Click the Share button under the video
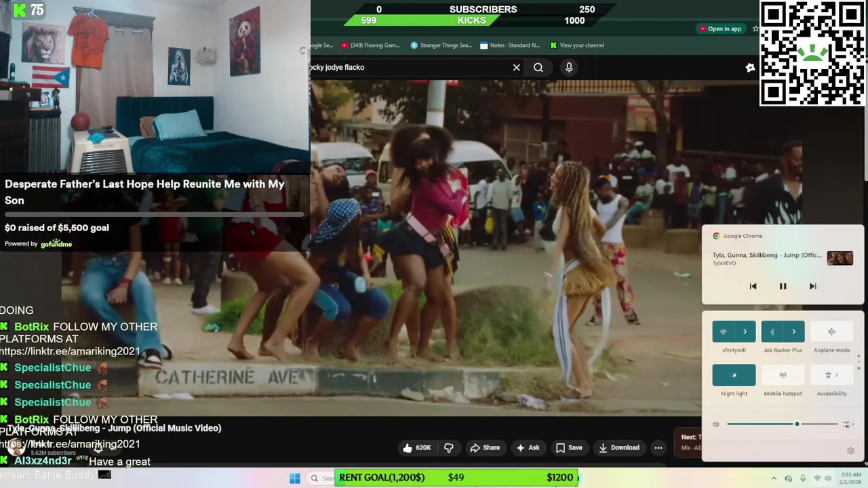Screen dimensions: 868x488 click(485, 447)
